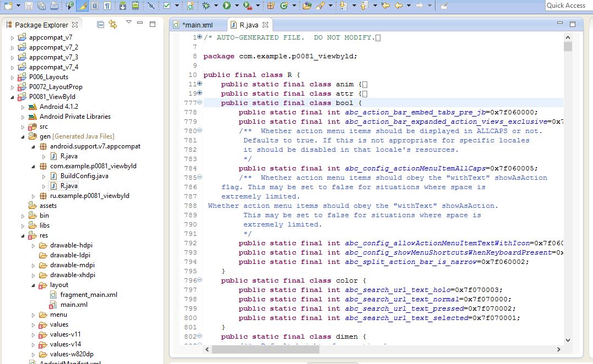Click the Print toolbar icon
593x364 pixels.
coord(54,5)
